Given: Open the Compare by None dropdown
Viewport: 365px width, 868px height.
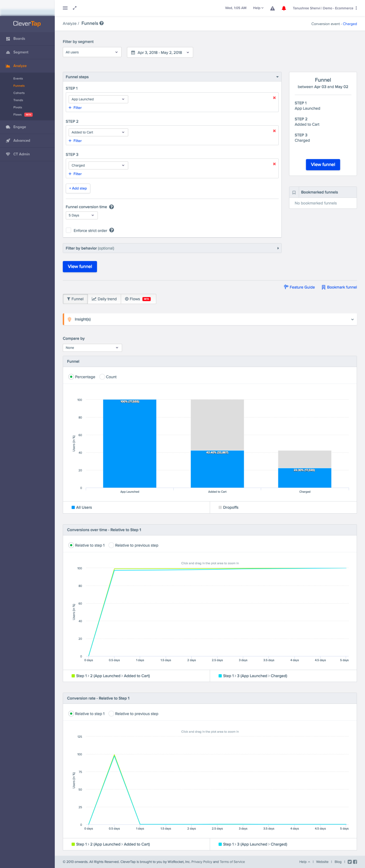Looking at the screenshot, I should pos(92,348).
